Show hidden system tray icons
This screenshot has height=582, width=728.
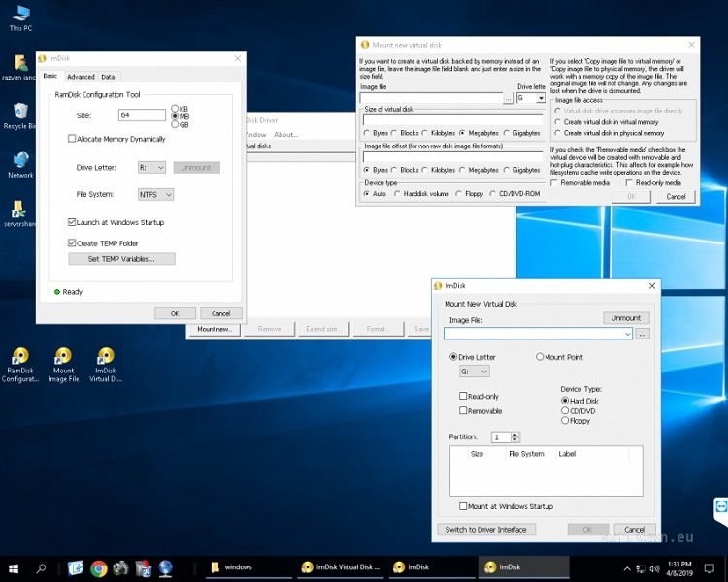click(627, 568)
